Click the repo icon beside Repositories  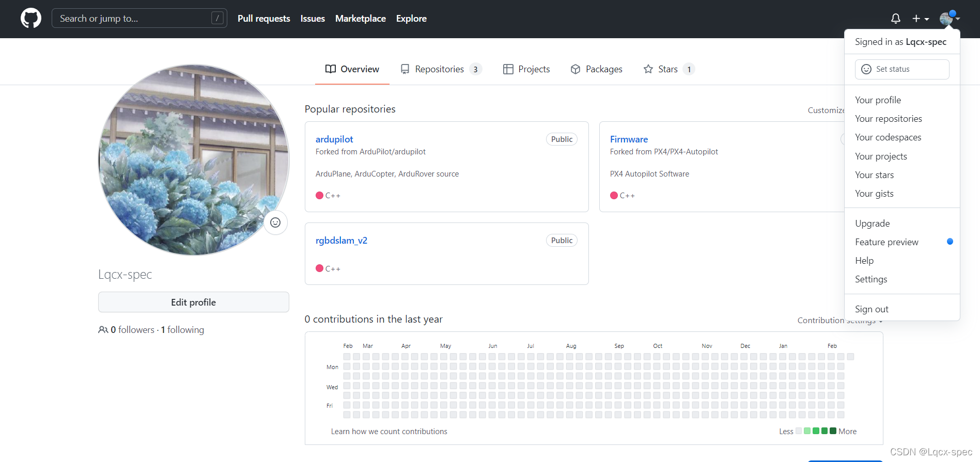405,69
